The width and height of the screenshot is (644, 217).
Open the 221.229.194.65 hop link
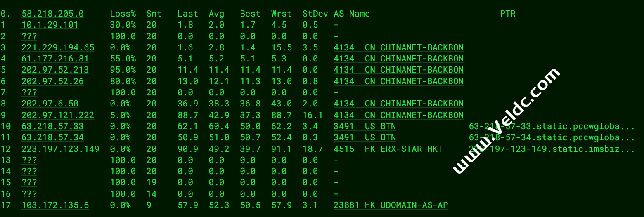pos(58,47)
